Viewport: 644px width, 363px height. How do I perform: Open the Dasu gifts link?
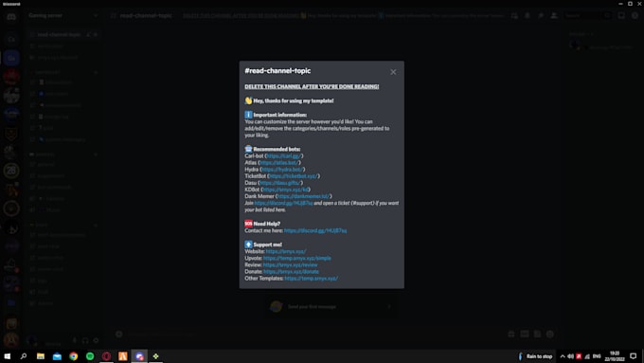pos(280,183)
